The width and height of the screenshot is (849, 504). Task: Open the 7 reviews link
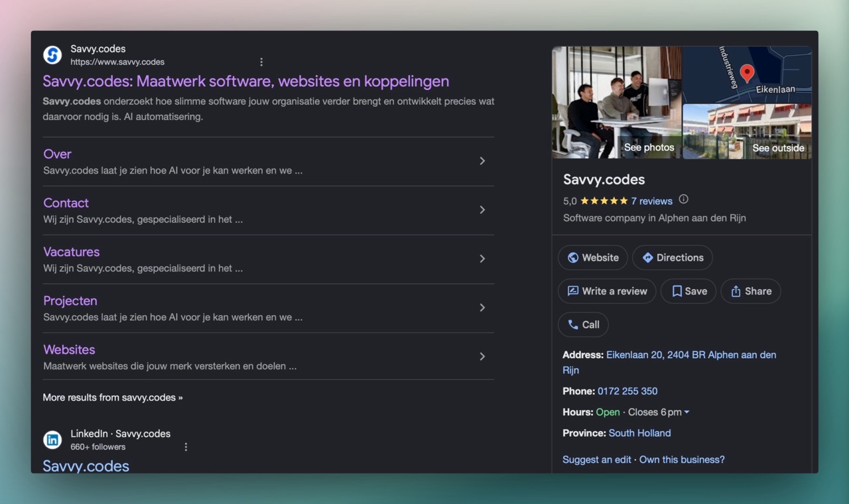(651, 201)
